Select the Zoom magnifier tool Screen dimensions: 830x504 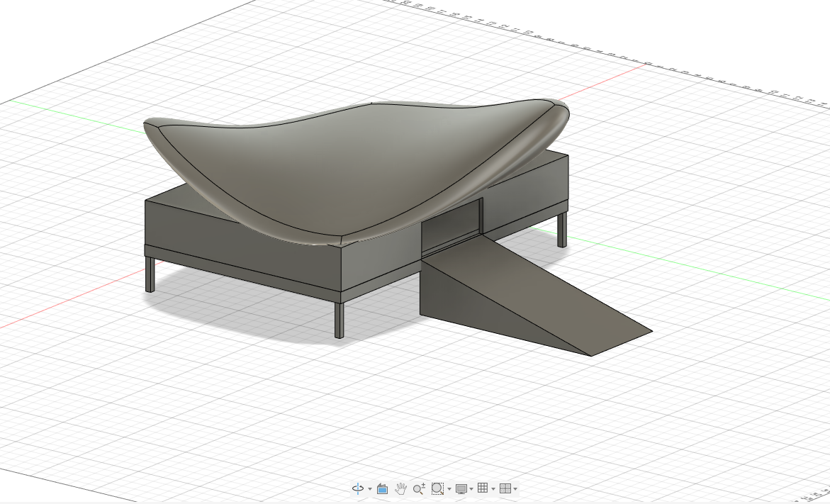point(419,488)
